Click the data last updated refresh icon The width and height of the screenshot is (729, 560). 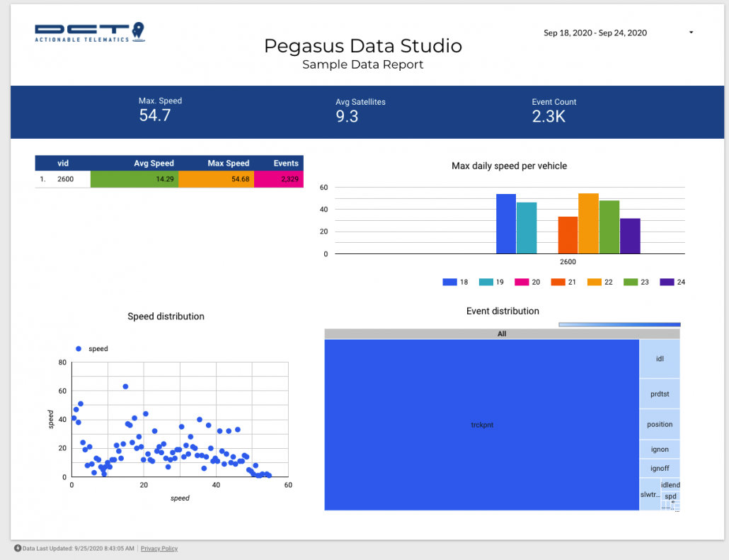pyautogui.click(x=18, y=548)
